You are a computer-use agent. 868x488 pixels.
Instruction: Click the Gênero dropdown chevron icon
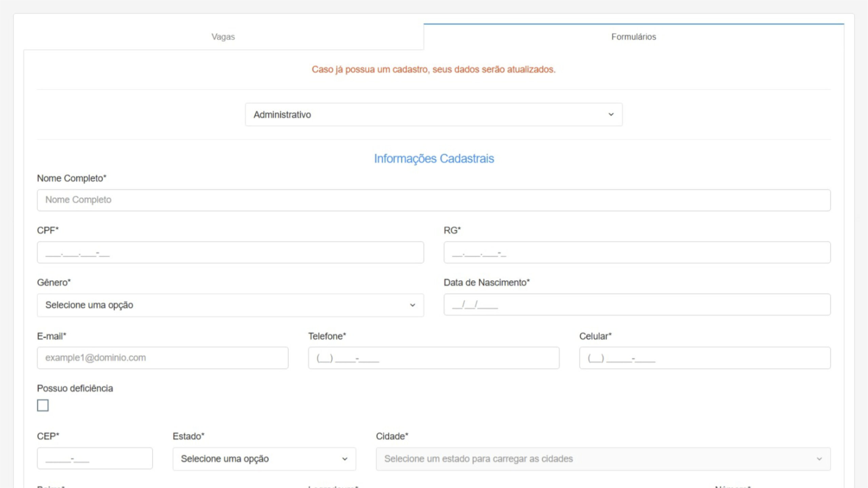412,305
